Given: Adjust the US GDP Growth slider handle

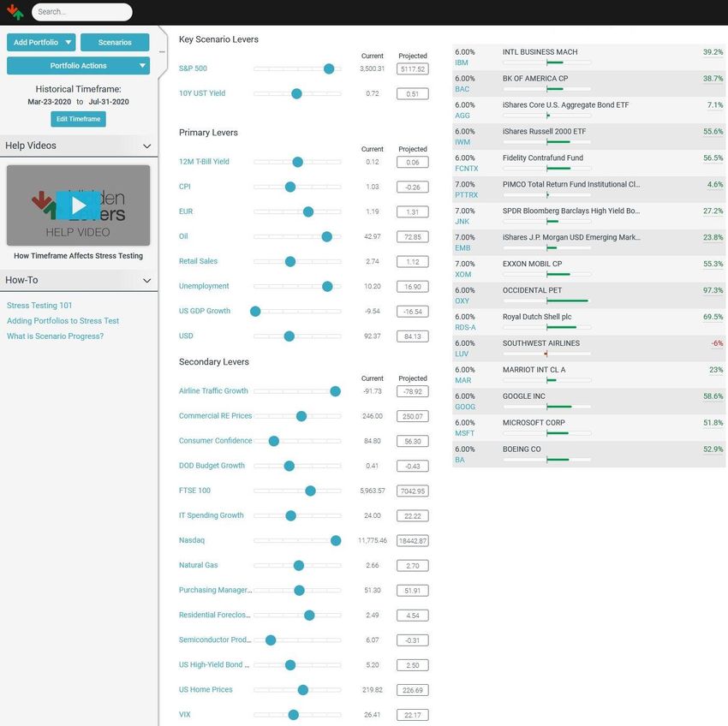Looking at the screenshot, I should [255, 312].
